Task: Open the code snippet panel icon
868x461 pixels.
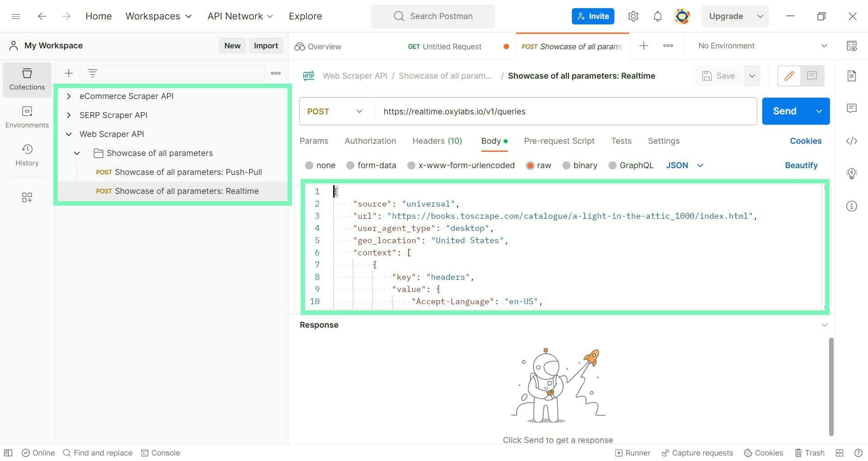Action: click(x=852, y=141)
